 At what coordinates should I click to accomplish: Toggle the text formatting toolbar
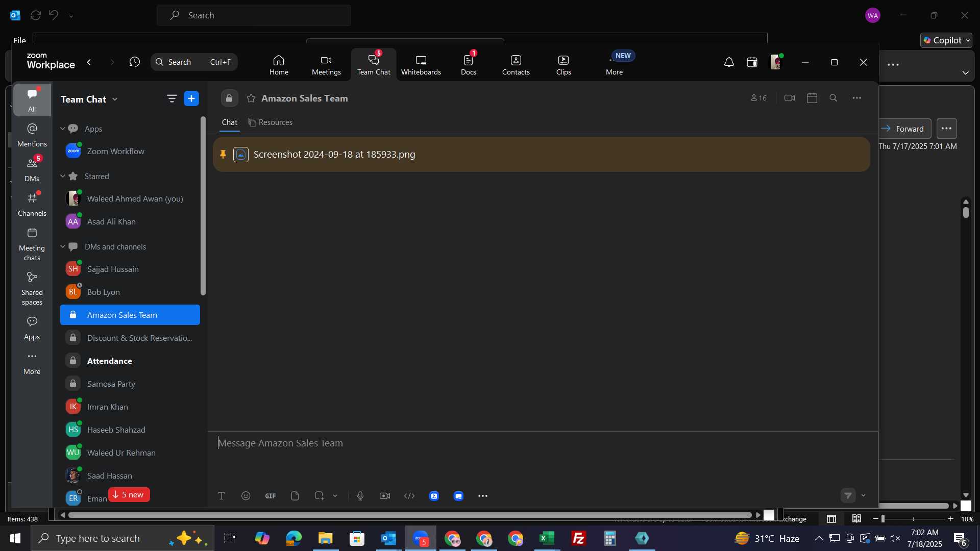pos(222,496)
